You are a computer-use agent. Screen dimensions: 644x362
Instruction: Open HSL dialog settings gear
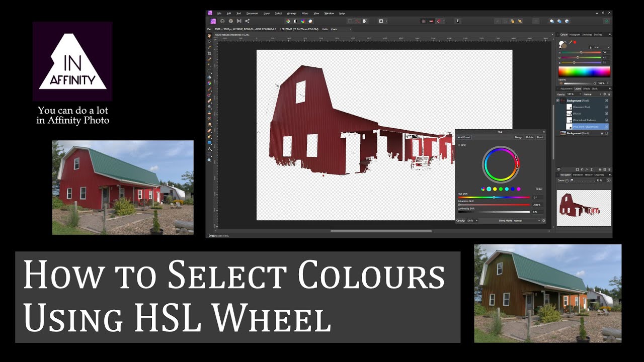(x=544, y=220)
